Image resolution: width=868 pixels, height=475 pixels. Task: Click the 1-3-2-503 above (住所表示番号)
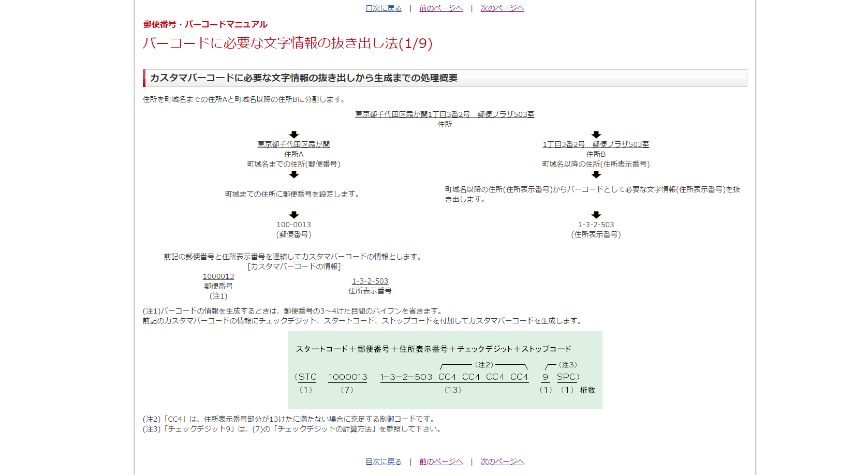click(596, 225)
